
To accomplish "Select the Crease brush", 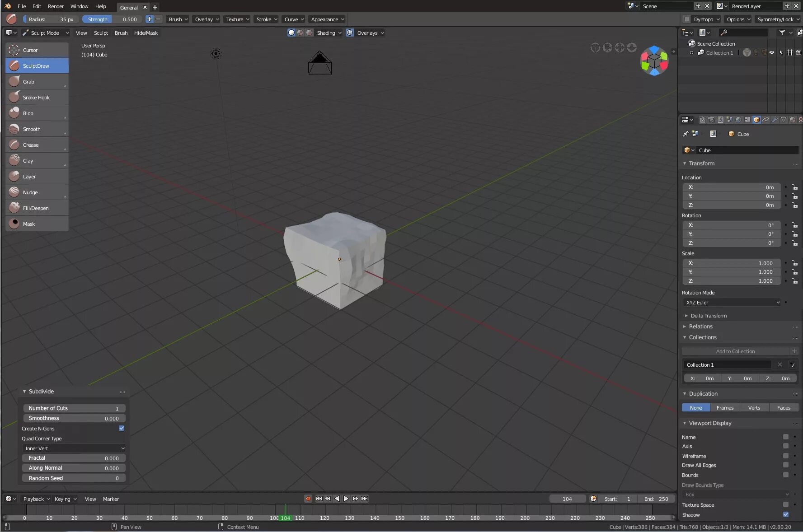I will pos(37,145).
